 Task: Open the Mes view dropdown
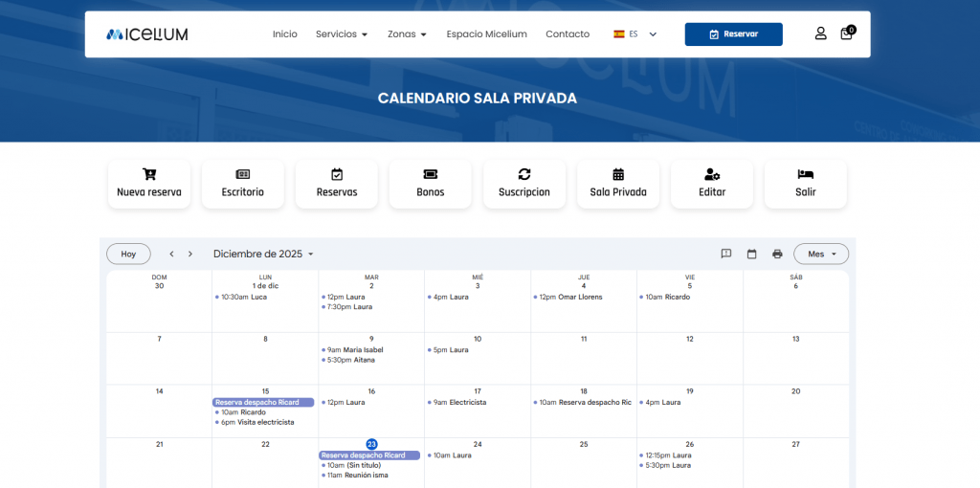click(x=821, y=254)
